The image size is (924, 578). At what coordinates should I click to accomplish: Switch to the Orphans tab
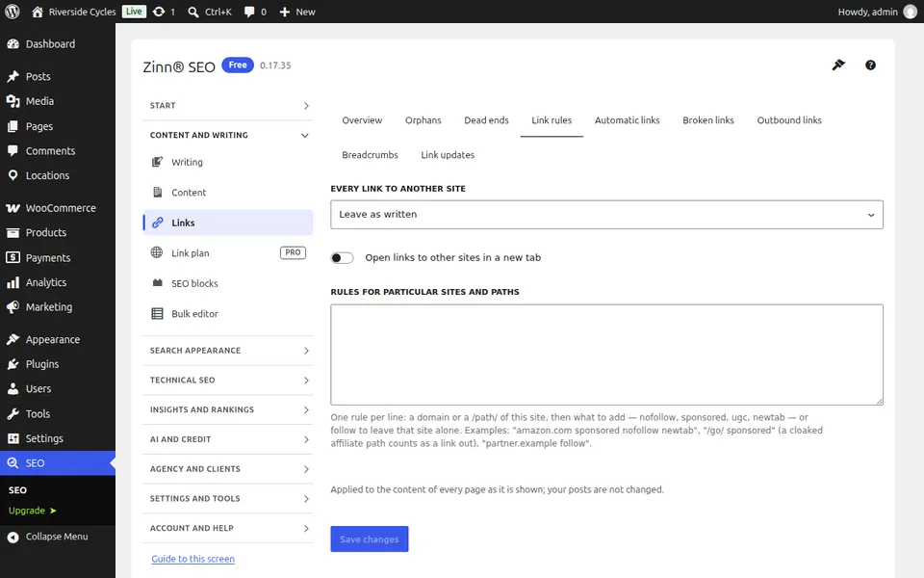point(423,120)
